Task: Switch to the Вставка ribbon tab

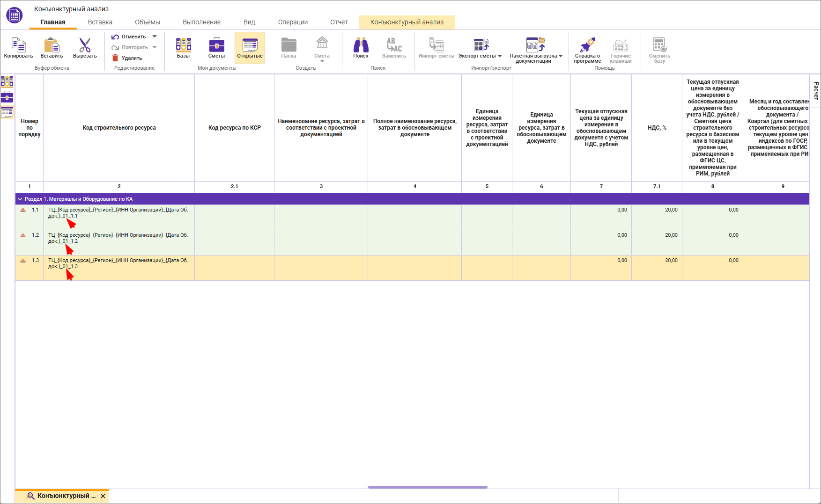Action: click(x=100, y=22)
